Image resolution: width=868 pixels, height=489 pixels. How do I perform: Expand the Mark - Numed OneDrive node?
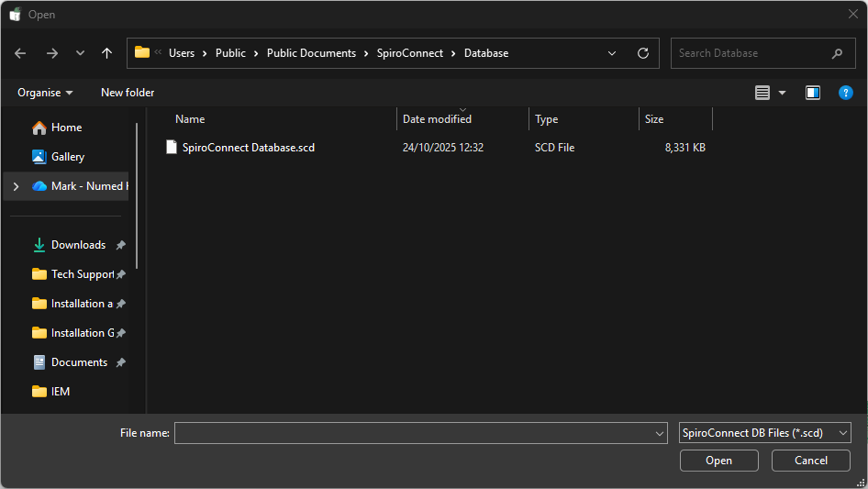tap(15, 186)
